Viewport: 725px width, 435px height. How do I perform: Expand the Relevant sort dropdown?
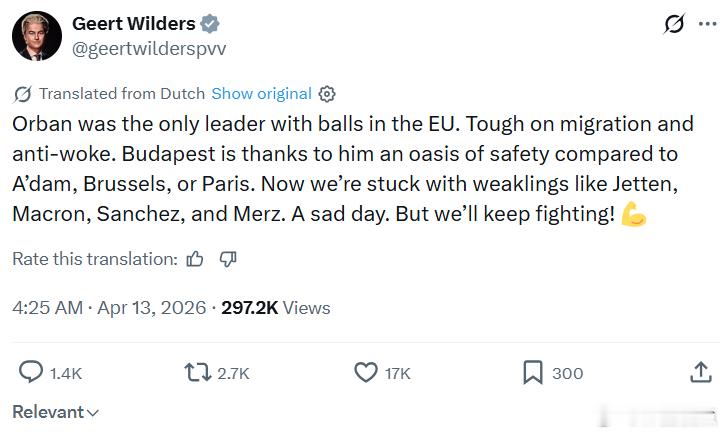pos(56,411)
